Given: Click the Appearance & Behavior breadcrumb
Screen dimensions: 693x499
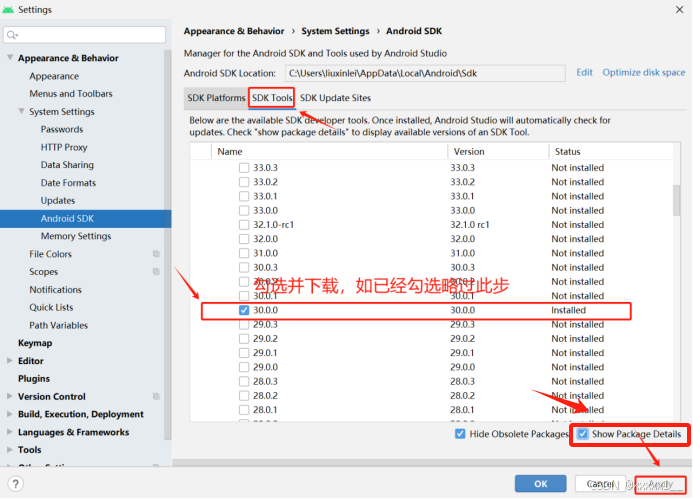Looking at the screenshot, I should pyautogui.click(x=234, y=31).
